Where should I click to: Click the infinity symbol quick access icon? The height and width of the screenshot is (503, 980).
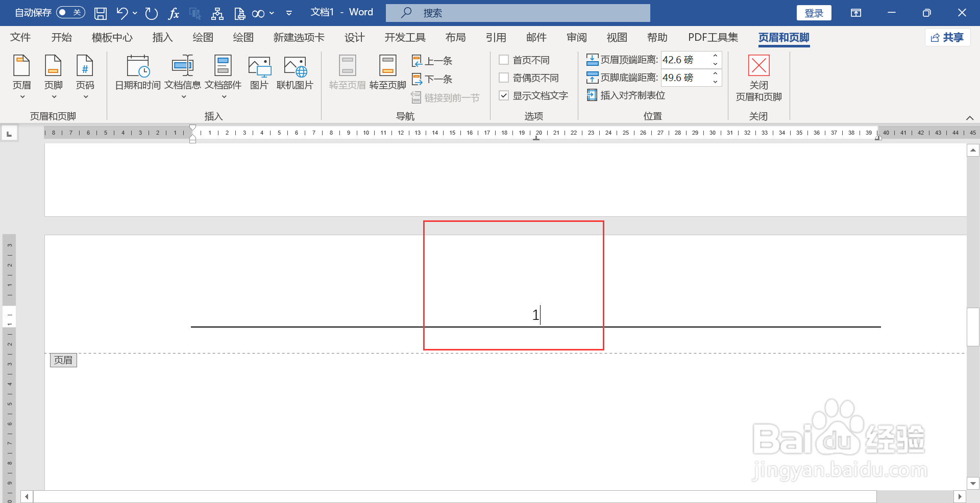tap(258, 13)
